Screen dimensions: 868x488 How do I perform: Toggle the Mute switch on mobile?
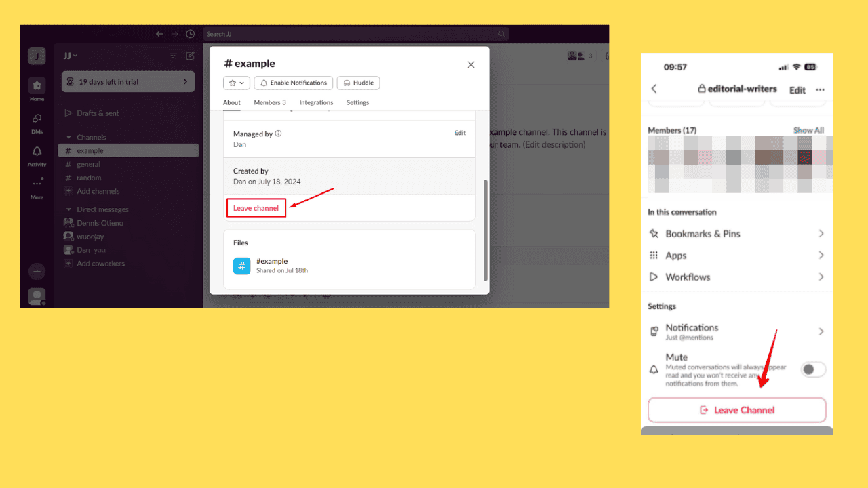(814, 369)
